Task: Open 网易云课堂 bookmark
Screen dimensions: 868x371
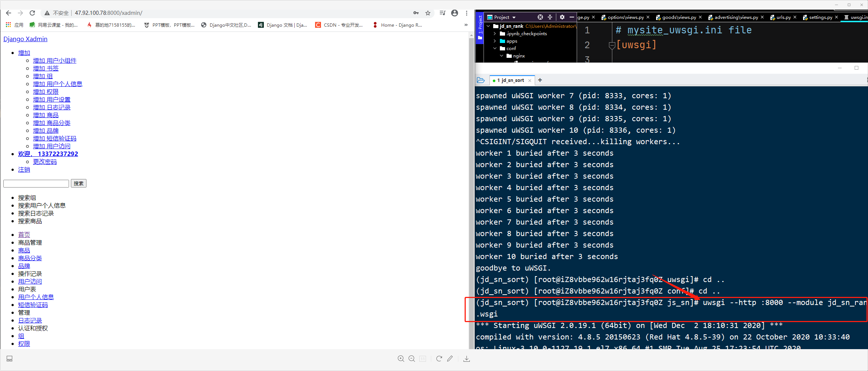Action: (54, 25)
